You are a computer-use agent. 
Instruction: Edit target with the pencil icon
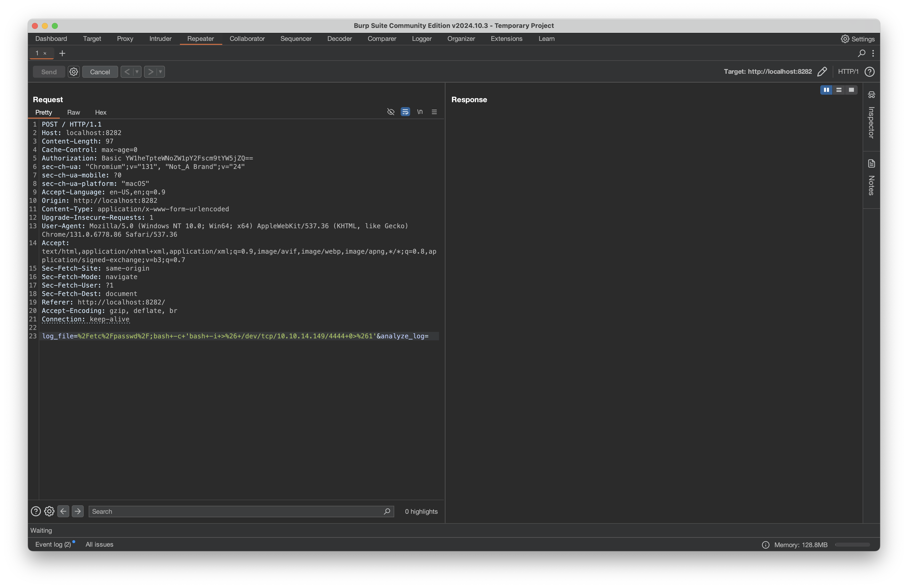tap(822, 72)
